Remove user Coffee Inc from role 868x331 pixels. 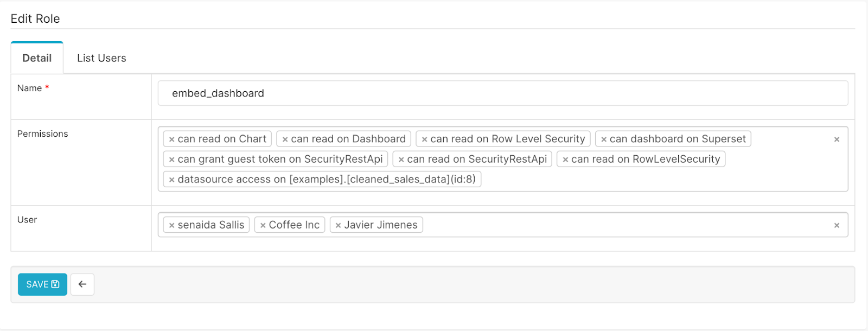point(263,225)
